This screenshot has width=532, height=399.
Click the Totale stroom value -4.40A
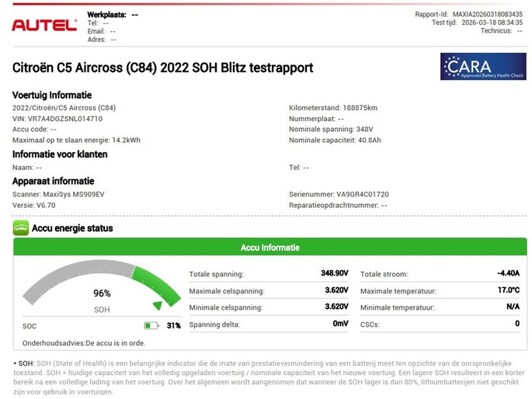[508, 274]
